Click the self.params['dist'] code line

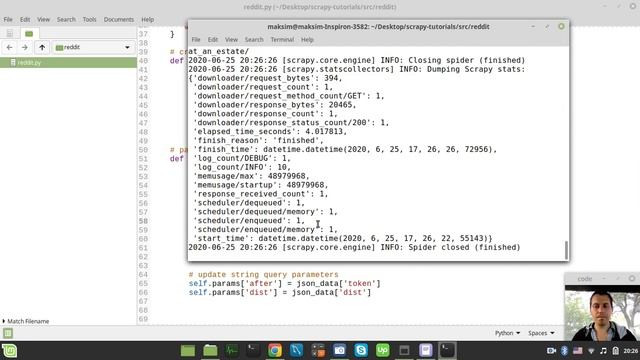[x=280, y=292]
